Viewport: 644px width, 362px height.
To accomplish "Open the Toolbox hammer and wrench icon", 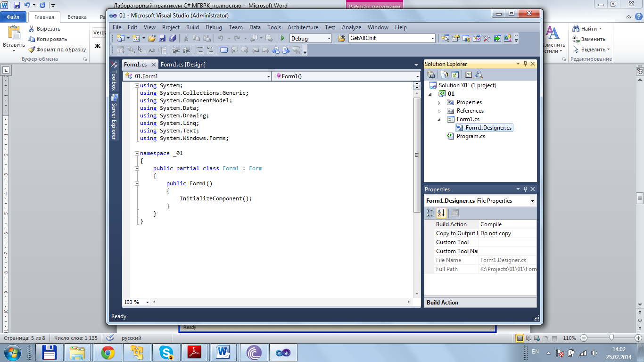I will click(x=487, y=38).
